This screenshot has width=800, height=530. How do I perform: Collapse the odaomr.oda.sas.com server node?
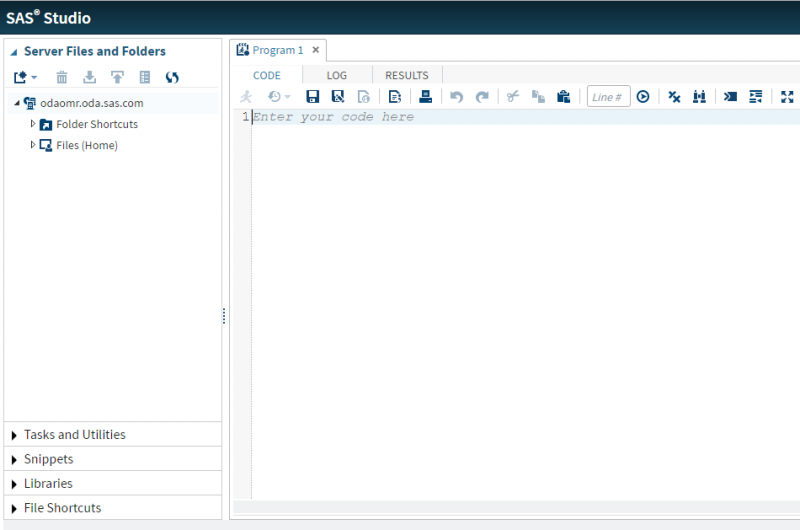point(18,103)
